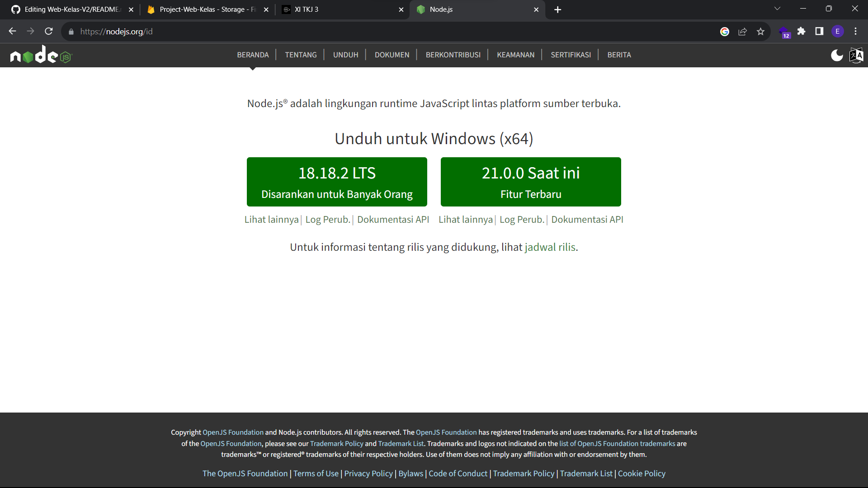Open the DOKUMEN section
The height and width of the screenshot is (488, 868).
pos(392,55)
